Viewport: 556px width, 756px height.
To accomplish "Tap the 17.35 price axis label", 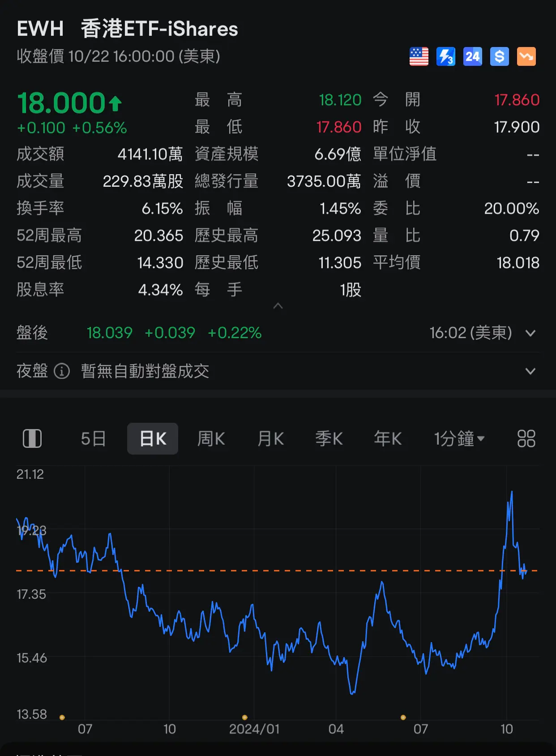I will coord(31,594).
